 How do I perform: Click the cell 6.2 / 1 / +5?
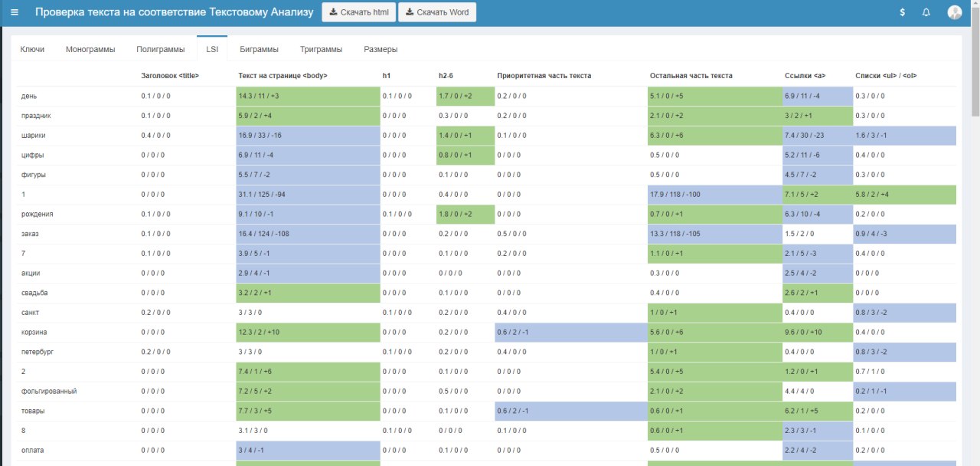click(x=818, y=411)
